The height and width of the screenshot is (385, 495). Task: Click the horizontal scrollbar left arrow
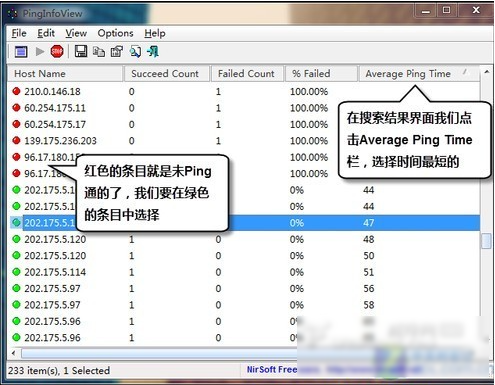click(13, 353)
